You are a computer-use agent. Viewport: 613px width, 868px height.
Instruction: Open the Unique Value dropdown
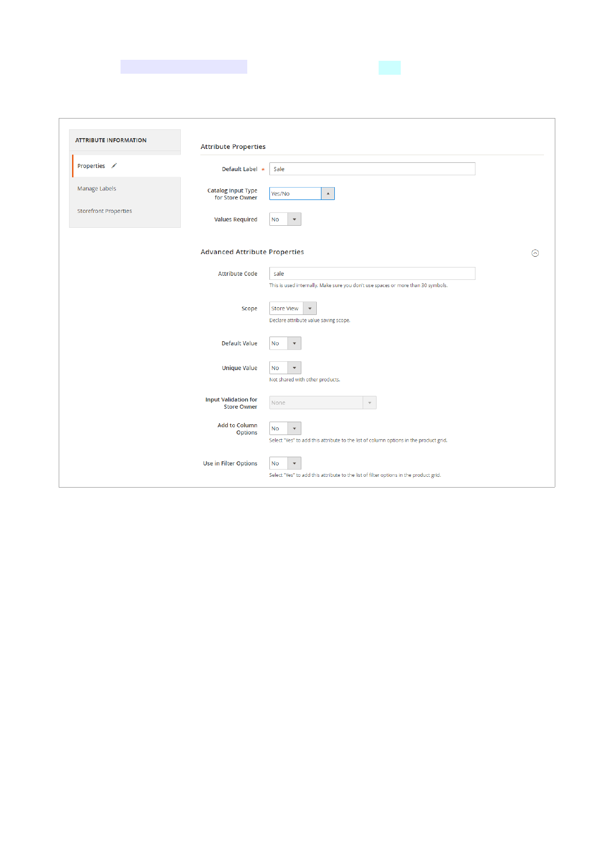pyautogui.click(x=285, y=368)
